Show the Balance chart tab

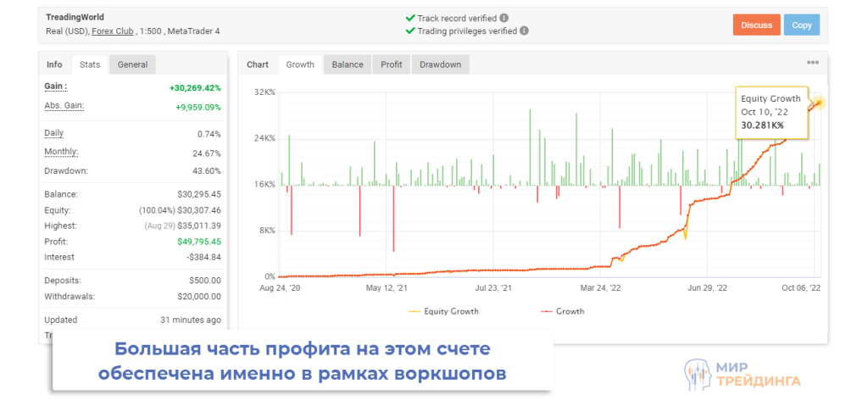348,64
